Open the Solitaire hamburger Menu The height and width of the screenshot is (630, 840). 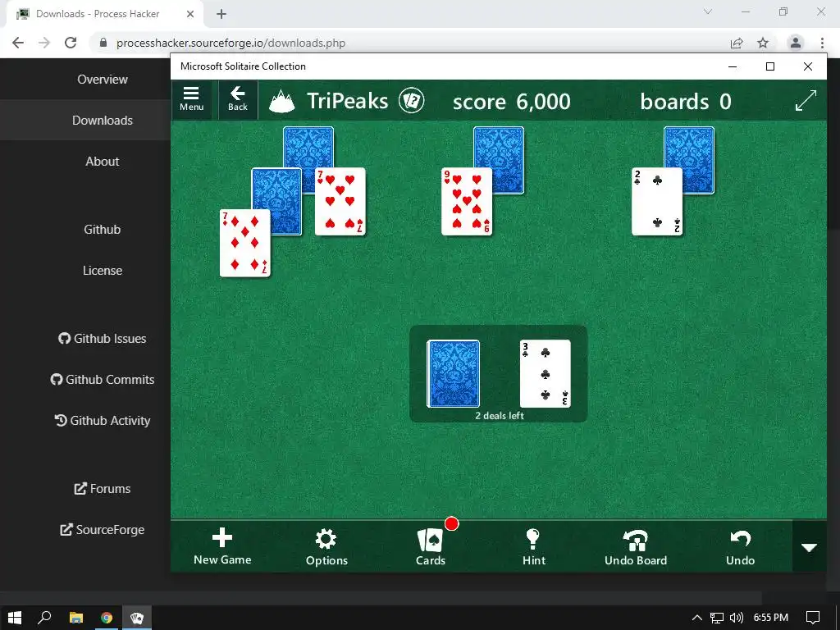click(191, 99)
